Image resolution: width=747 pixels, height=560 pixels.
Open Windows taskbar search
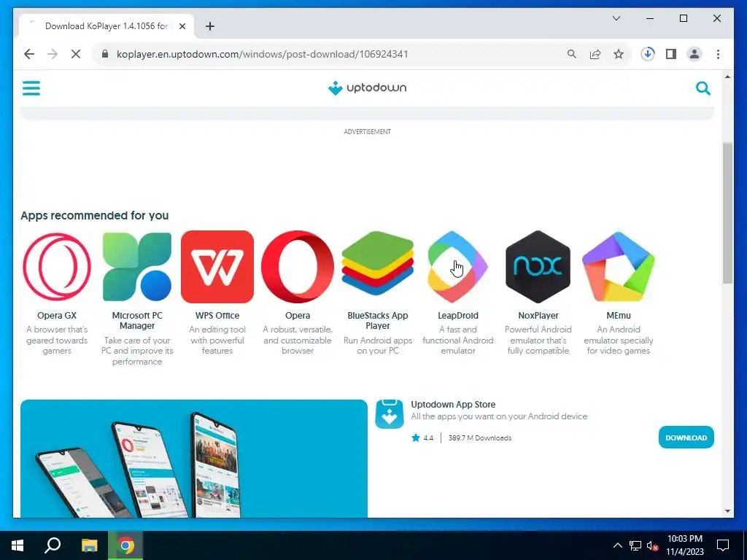[x=53, y=545]
